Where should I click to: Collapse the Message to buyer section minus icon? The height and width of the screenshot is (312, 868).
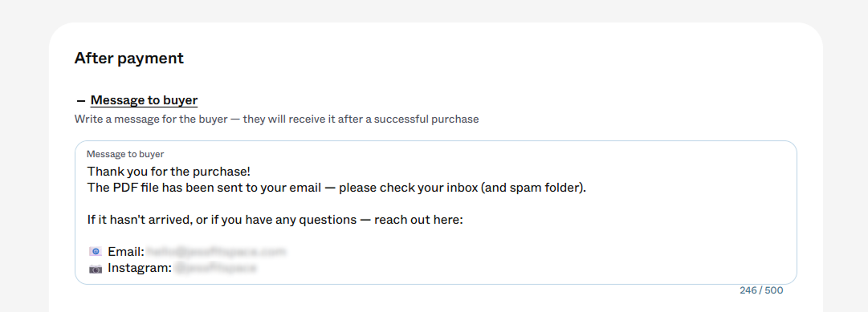point(81,101)
